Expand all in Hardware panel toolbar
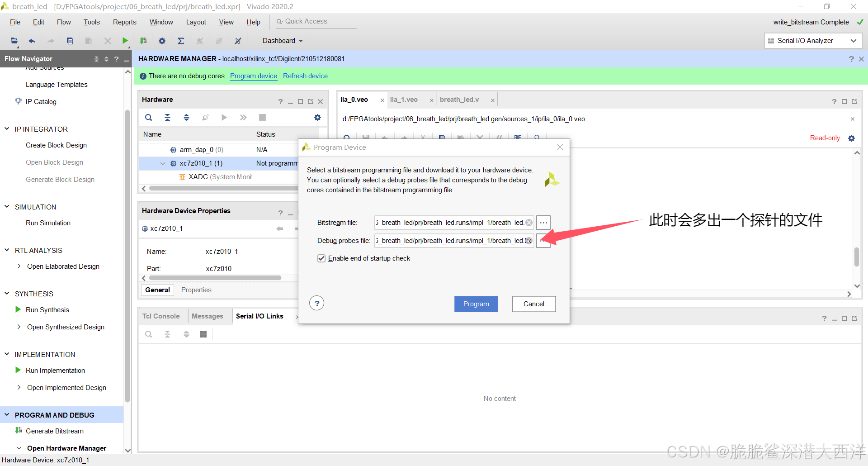The width and height of the screenshot is (868, 466). [186, 118]
